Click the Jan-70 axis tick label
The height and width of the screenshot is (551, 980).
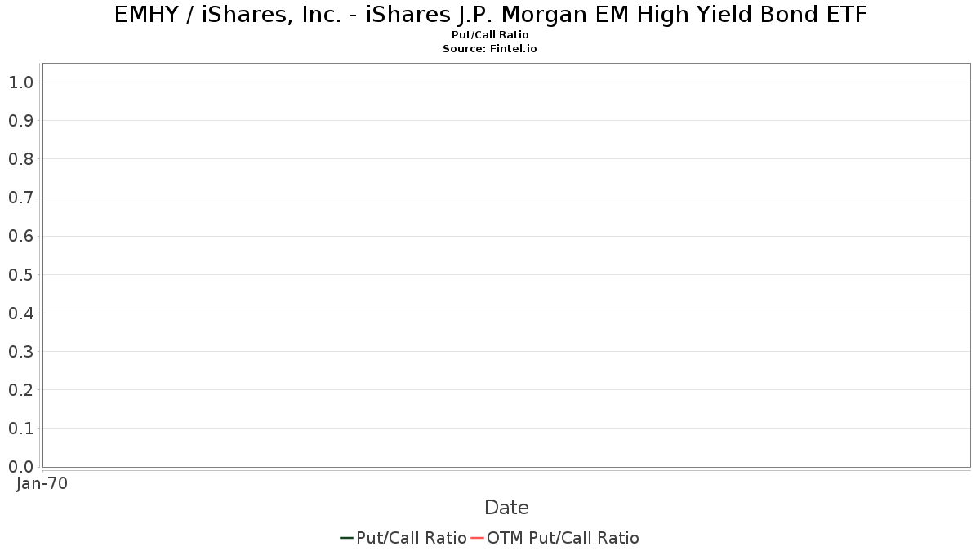pos(42,483)
